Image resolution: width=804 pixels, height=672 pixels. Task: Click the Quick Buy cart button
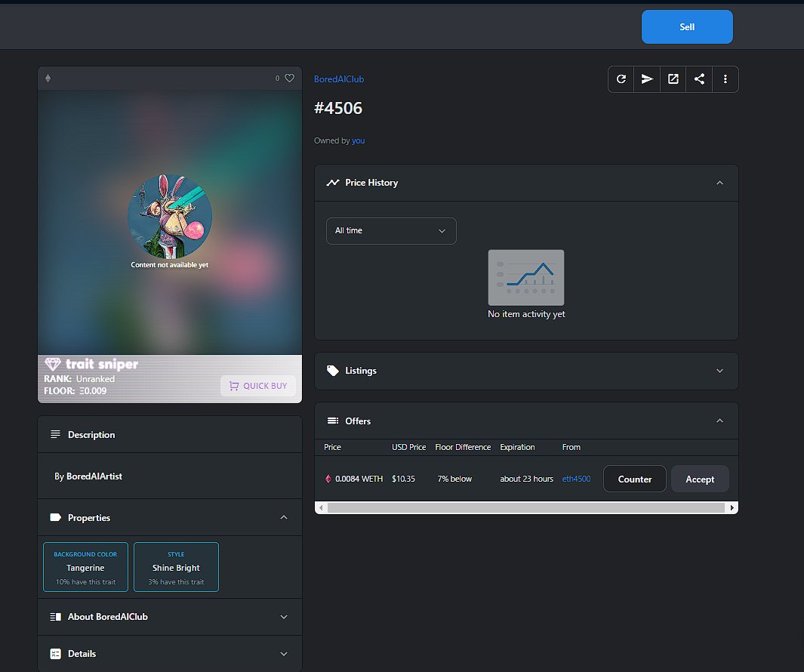258,386
